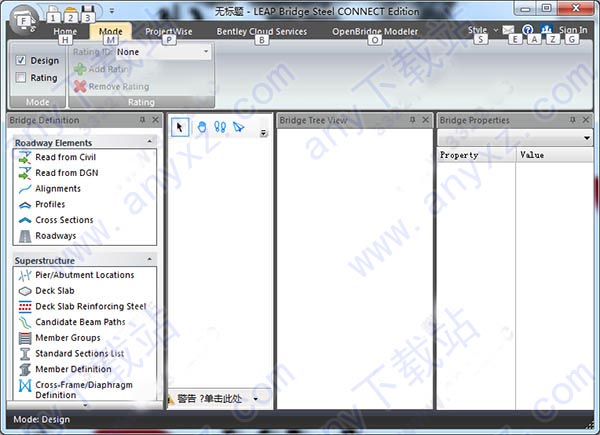
Task: Click the warning click-here message
Action: coord(210,399)
